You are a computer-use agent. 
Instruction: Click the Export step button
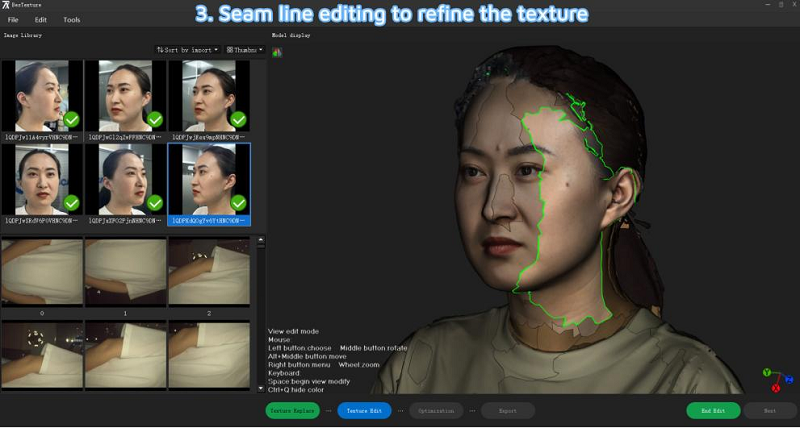508,411
